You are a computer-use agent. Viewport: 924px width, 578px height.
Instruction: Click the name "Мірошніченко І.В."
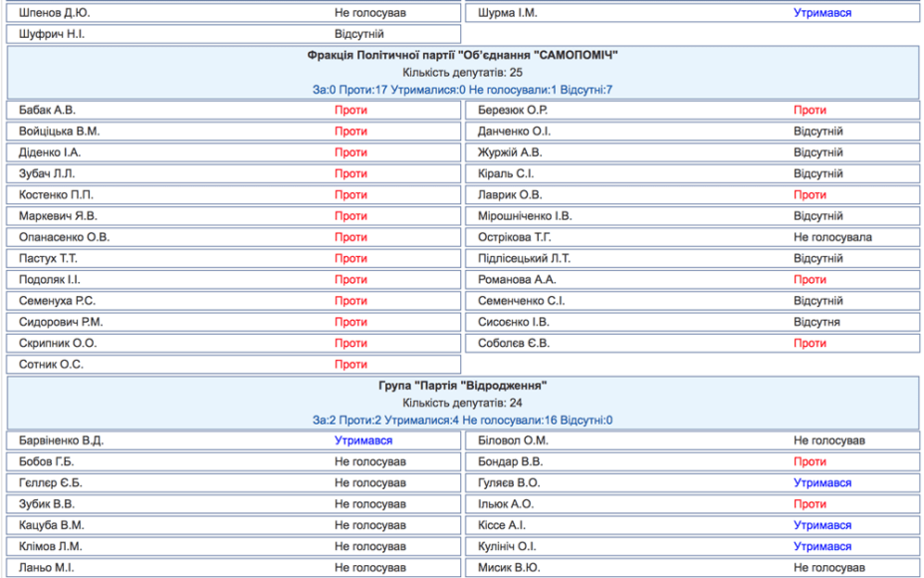pyautogui.click(x=525, y=216)
